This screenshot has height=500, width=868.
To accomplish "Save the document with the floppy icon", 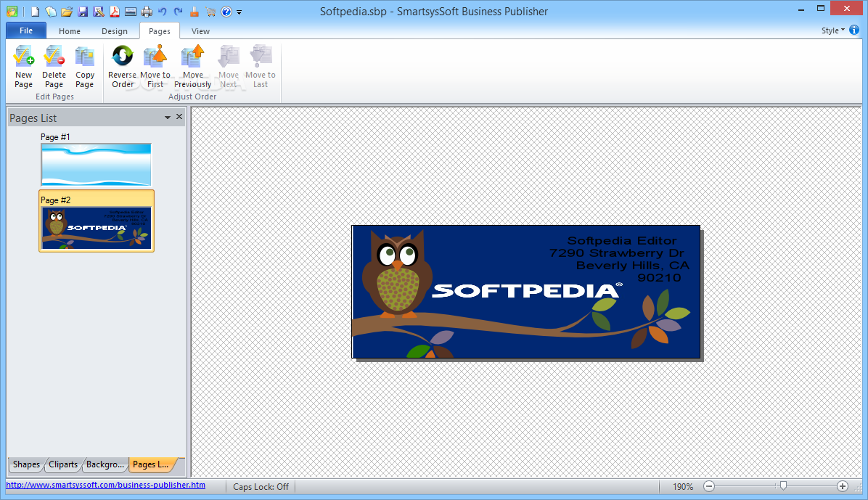I will tap(83, 11).
